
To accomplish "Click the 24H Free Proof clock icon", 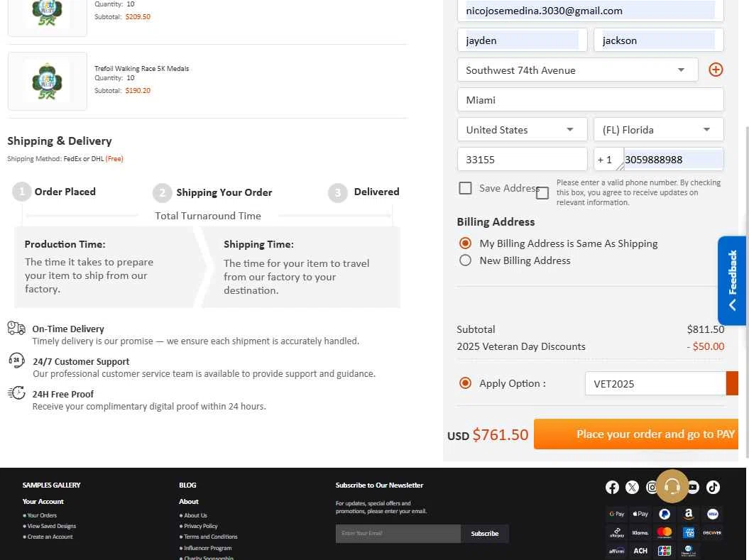I will (x=16, y=392).
